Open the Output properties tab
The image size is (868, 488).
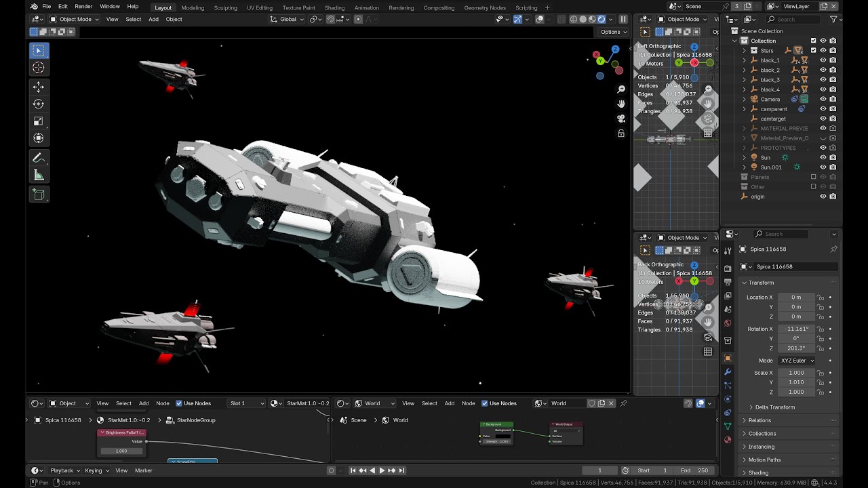click(x=728, y=281)
